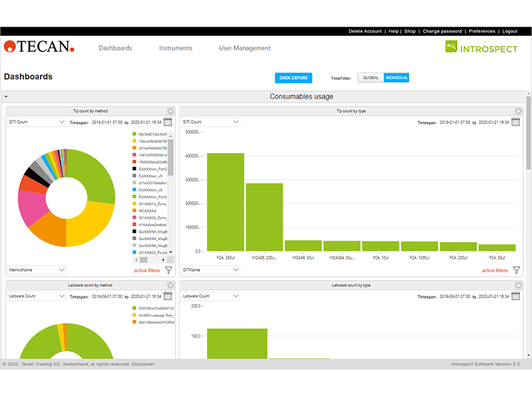Click page scrollbar down arrow

click(x=529, y=355)
